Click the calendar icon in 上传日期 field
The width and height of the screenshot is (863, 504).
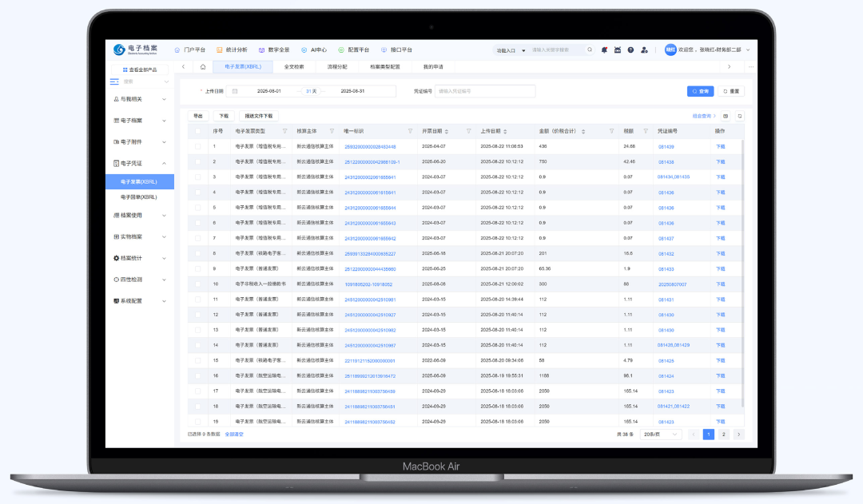pyautogui.click(x=235, y=91)
